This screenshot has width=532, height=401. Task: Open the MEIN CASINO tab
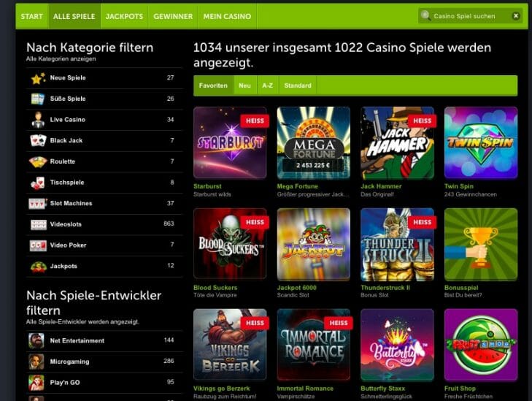(x=227, y=16)
